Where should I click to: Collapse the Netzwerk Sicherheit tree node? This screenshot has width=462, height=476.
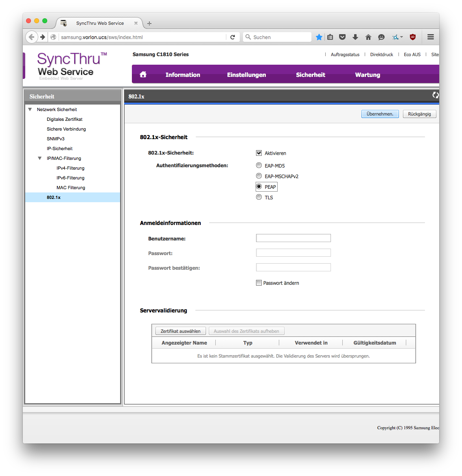click(30, 109)
